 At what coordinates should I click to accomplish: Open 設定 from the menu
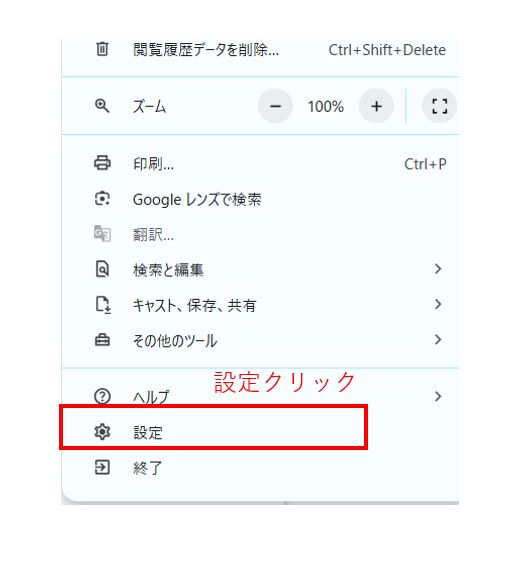coord(260,432)
